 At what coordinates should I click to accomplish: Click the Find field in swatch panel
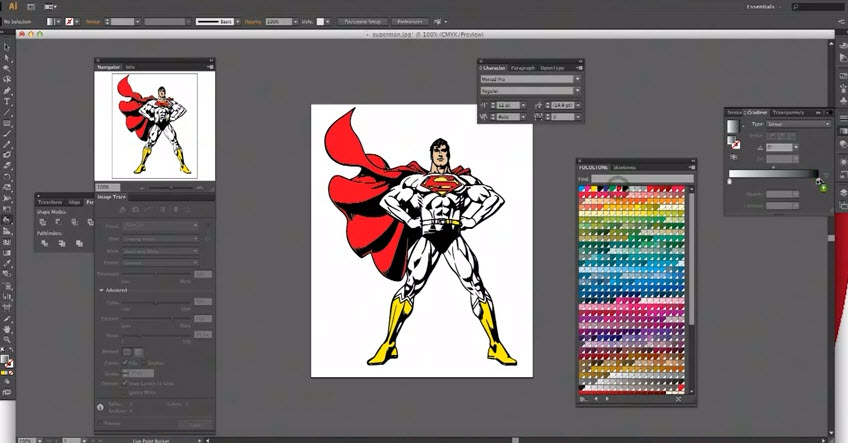coord(642,178)
